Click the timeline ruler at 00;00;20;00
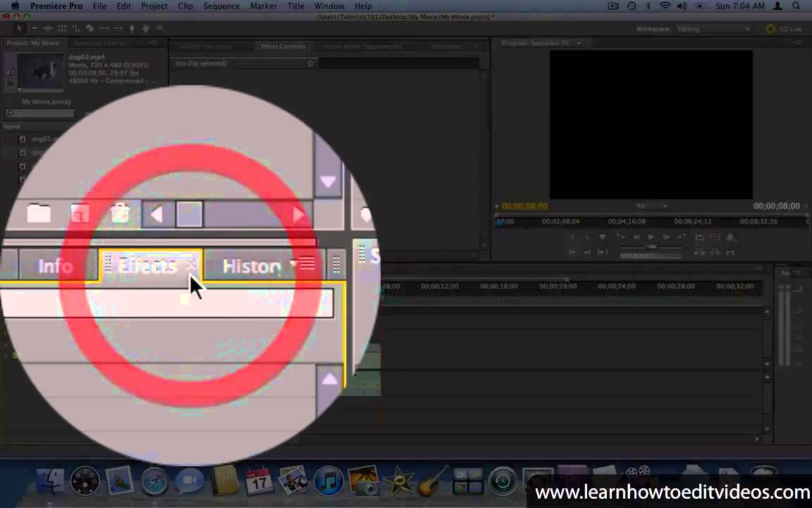Image resolution: width=812 pixels, height=508 pixels. pyautogui.click(x=558, y=286)
